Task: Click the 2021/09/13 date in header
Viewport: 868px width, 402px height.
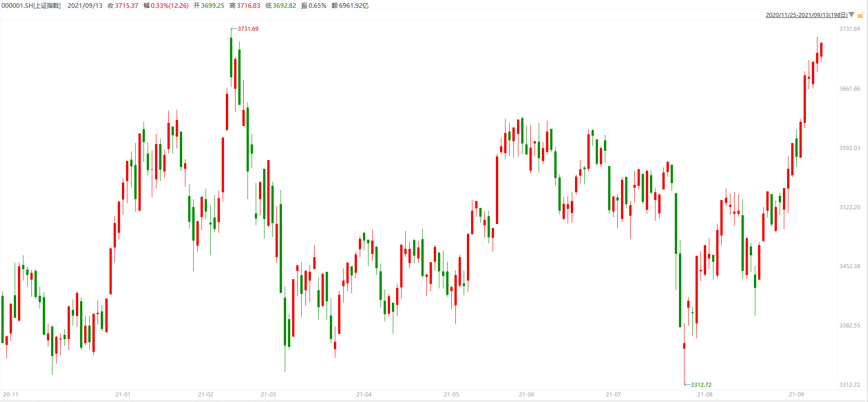Action: coord(85,6)
